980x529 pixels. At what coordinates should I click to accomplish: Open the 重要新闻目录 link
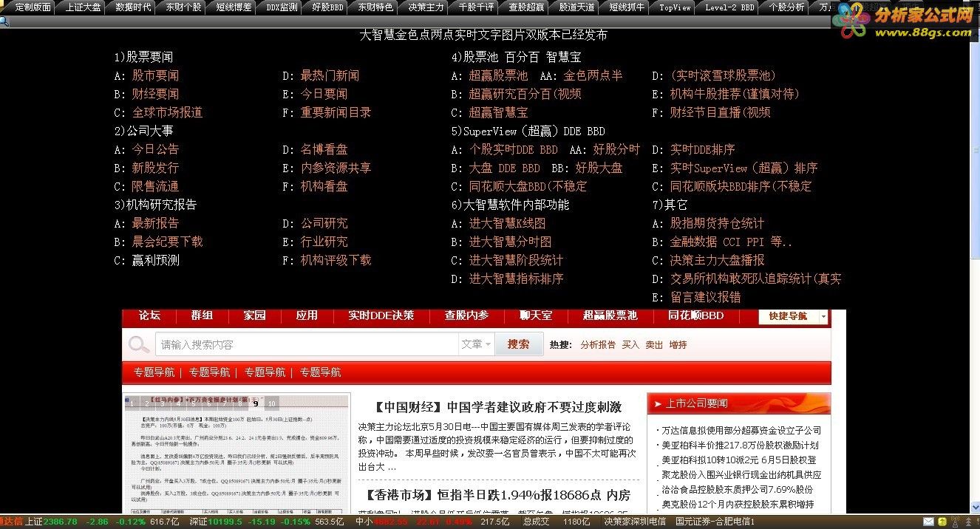(336, 112)
